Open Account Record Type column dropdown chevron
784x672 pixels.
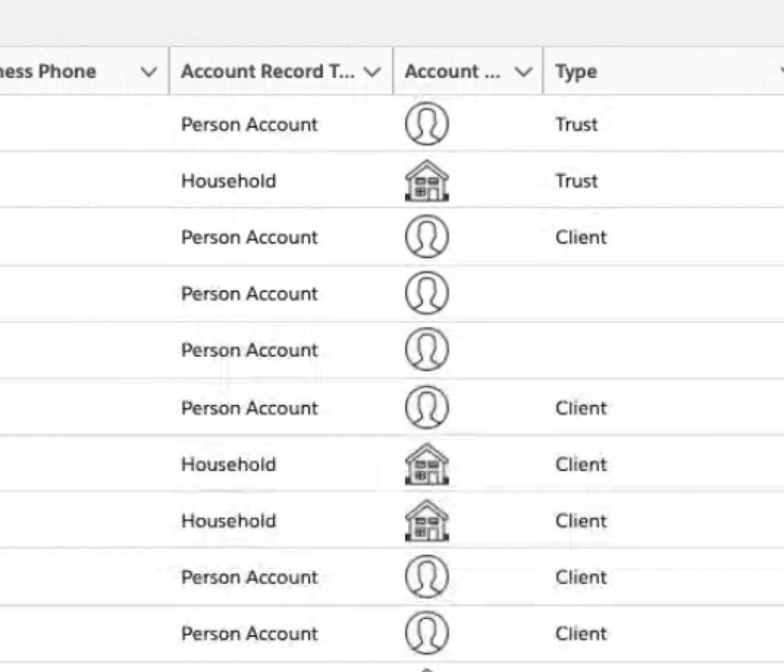click(x=372, y=72)
